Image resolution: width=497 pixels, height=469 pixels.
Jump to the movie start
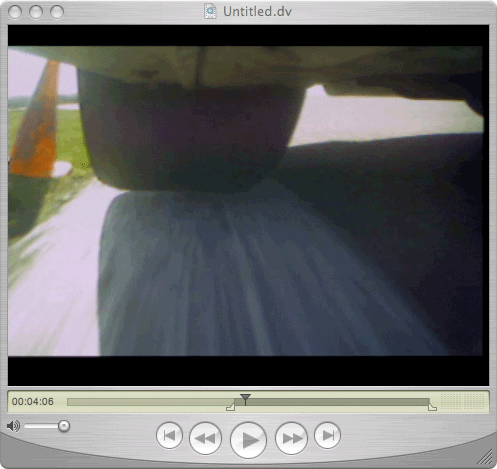pyautogui.click(x=169, y=435)
